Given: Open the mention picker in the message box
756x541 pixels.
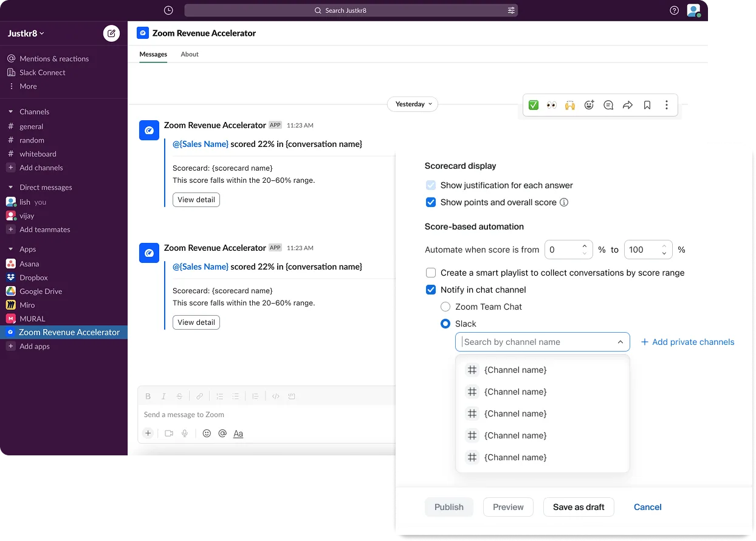Looking at the screenshot, I should 222,433.
